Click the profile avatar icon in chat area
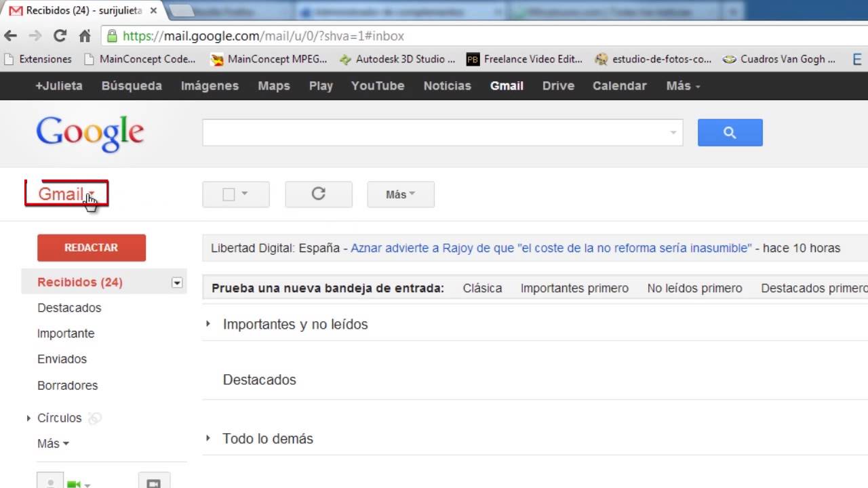This screenshot has height=488, width=868. pos(50,481)
